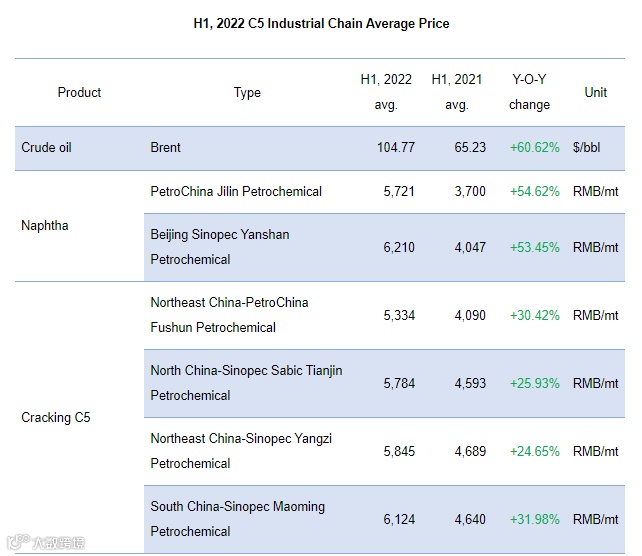Click South China-Sinopec Maoming Petrochemical cell

pos(237,519)
